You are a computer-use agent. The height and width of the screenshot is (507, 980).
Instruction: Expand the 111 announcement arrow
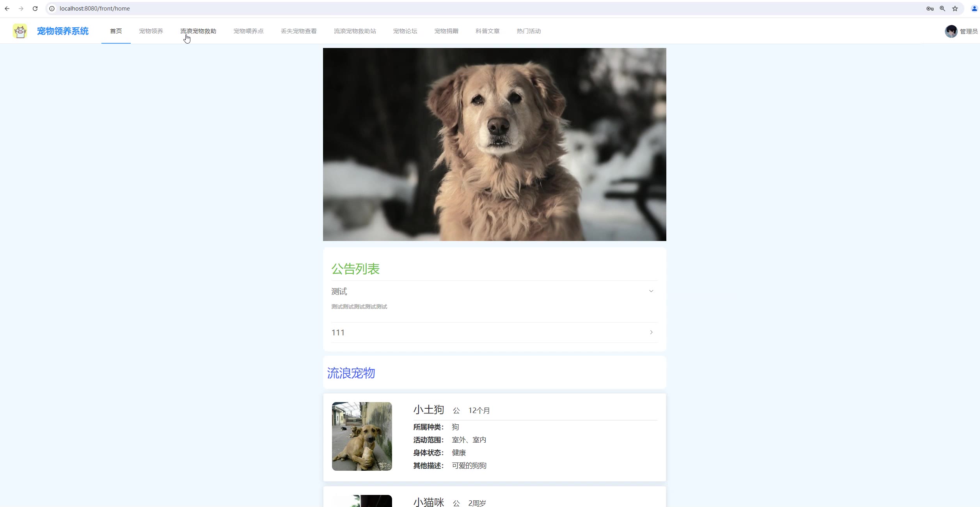click(651, 332)
